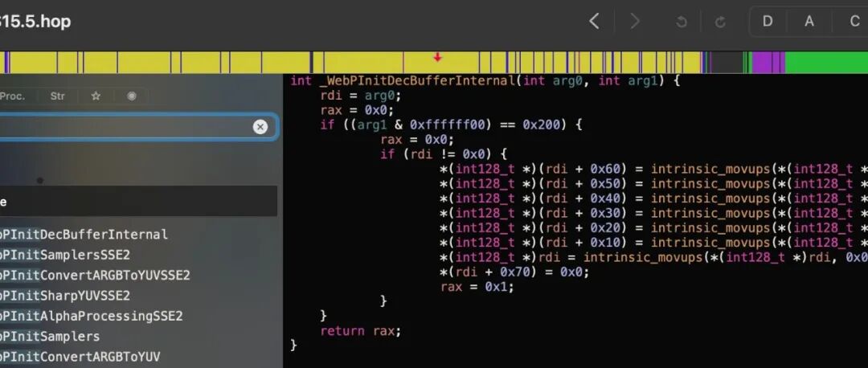Click the movups line writing to rdi + 0x30
The width and height of the screenshot is (868, 368).
(x=653, y=213)
